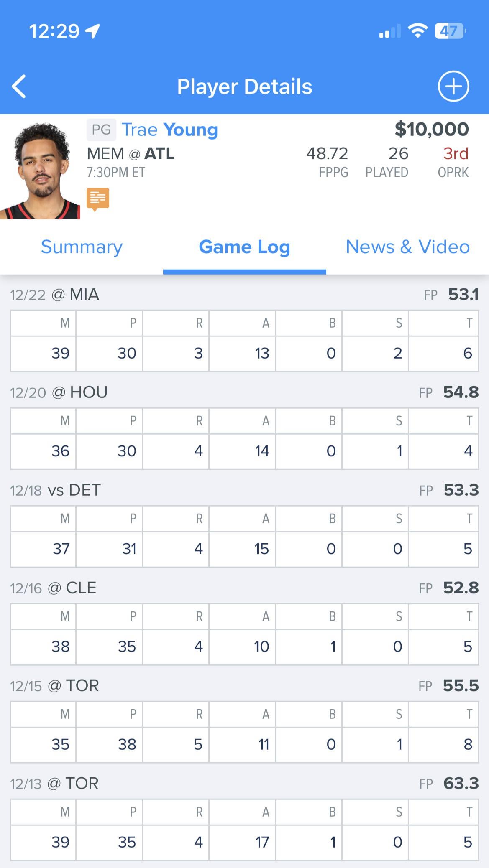Open the 12/22 @ MIA game entry
This screenshot has width=489, height=868.
pyautogui.click(x=55, y=295)
